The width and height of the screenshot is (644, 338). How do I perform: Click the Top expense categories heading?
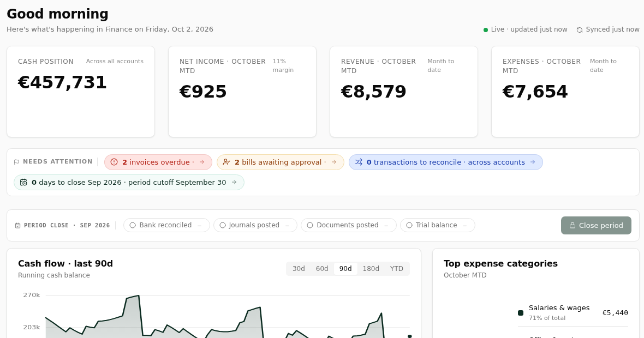click(x=500, y=263)
